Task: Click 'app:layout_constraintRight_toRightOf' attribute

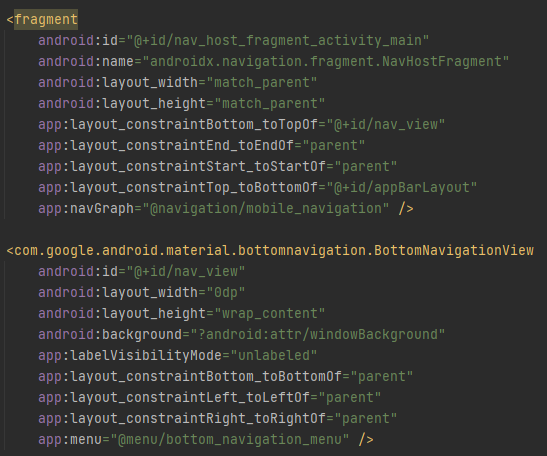Action: (182, 418)
